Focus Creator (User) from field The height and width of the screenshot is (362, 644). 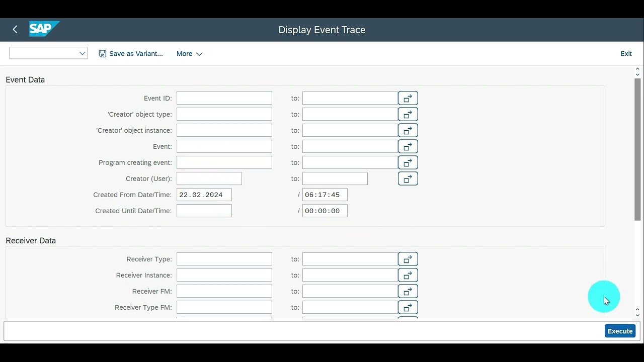coord(209,178)
